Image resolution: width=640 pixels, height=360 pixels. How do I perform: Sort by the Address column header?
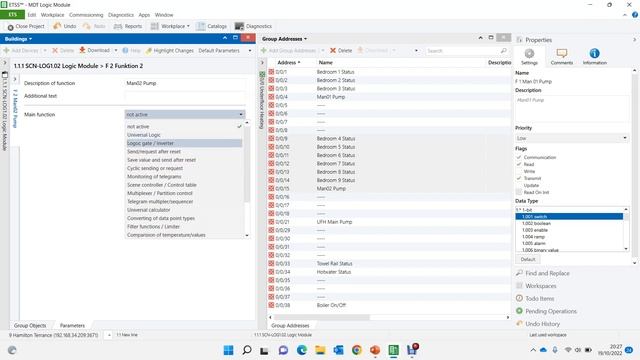click(x=289, y=62)
